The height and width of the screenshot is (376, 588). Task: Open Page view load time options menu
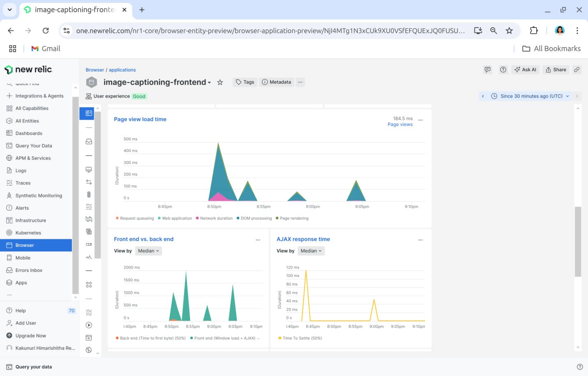pyautogui.click(x=420, y=120)
